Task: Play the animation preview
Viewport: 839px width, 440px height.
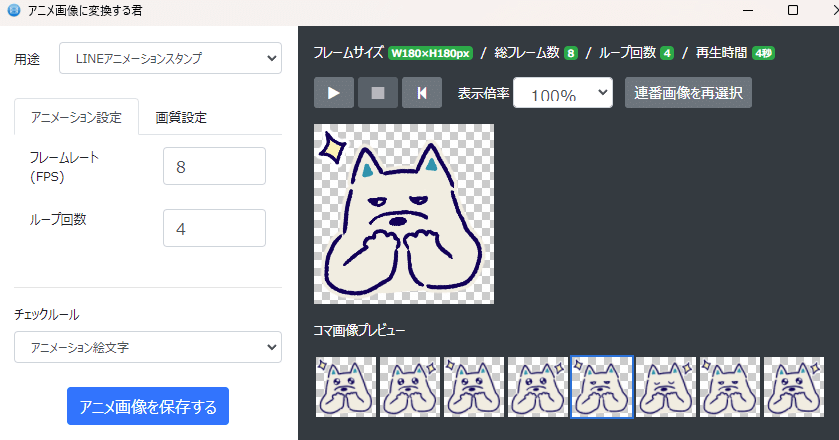Action: [334, 93]
